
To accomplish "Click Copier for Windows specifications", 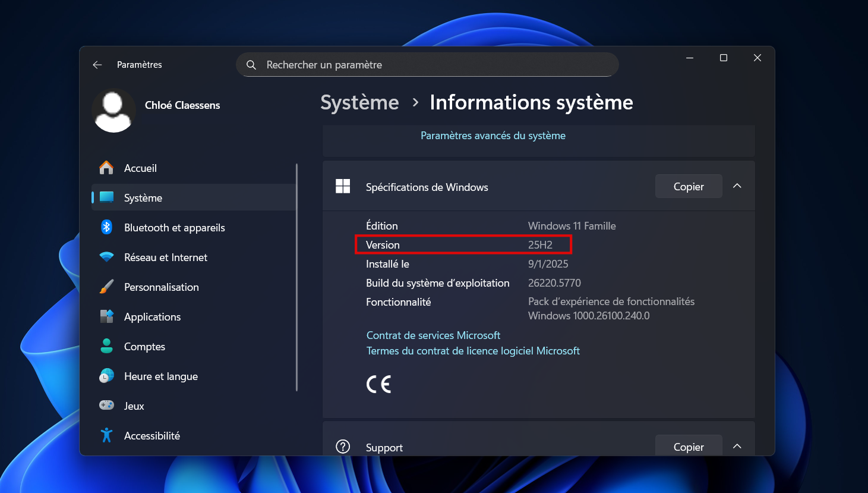I will pyautogui.click(x=688, y=186).
